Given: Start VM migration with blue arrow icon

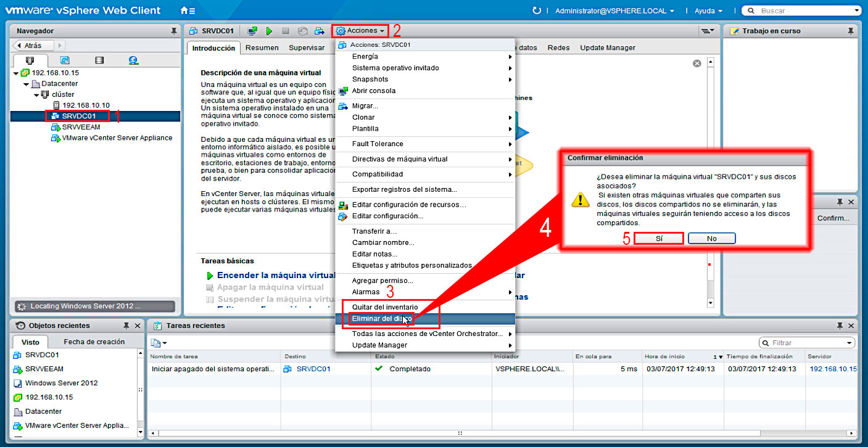Looking at the screenshot, I should [x=318, y=31].
